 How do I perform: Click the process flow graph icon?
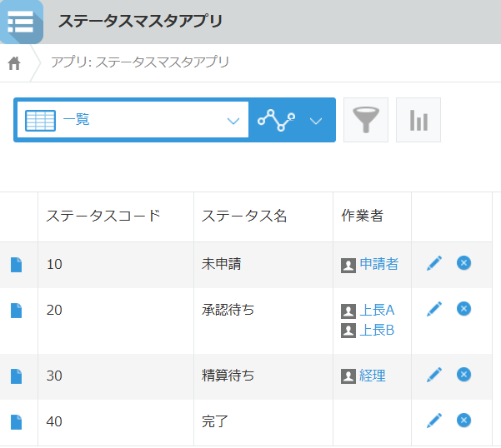point(277,120)
